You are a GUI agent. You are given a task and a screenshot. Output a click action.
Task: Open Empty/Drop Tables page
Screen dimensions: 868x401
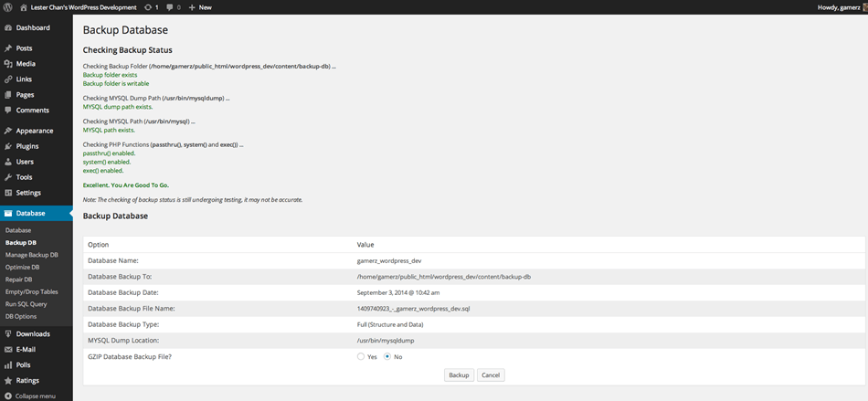click(32, 291)
